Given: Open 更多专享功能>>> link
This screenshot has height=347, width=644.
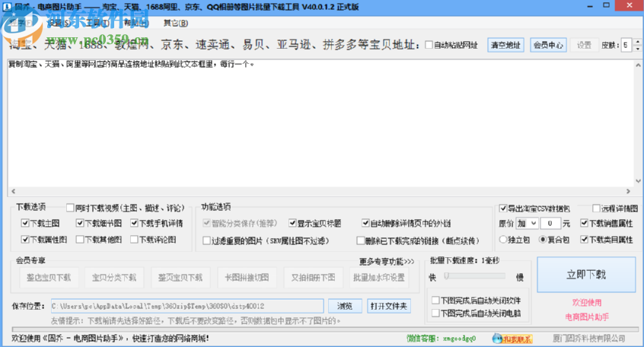Looking at the screenshot, I should coord(387,262).
